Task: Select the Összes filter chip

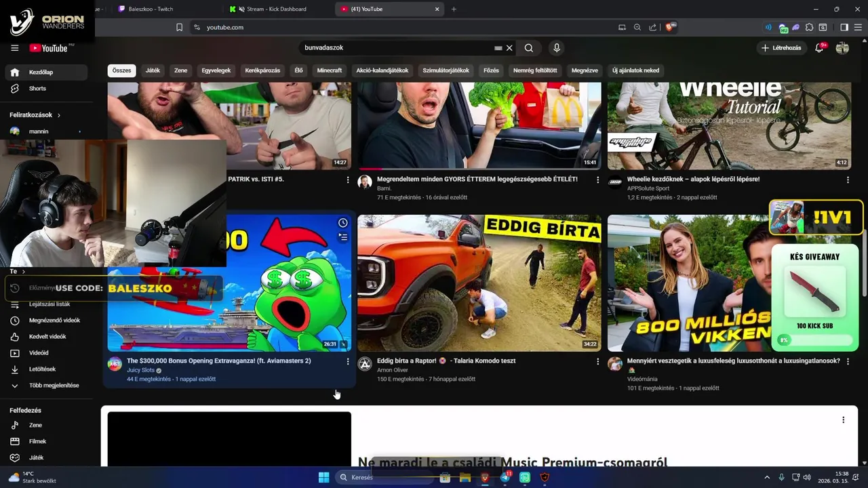Action: [x=122, y=70]
